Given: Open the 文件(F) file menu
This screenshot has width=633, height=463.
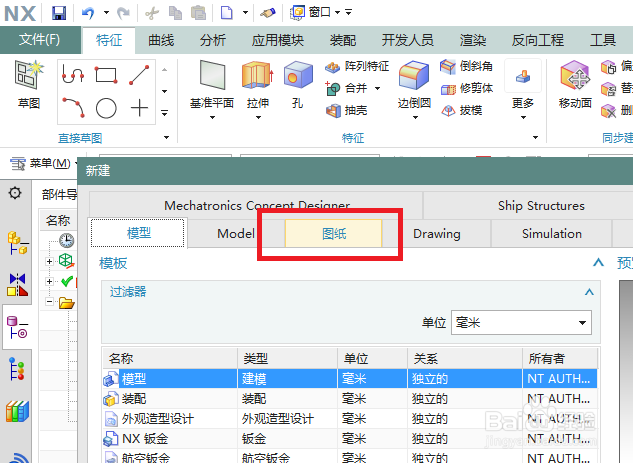Looking at the screenshot, I should pyautogui.click(x=40, y=40).
